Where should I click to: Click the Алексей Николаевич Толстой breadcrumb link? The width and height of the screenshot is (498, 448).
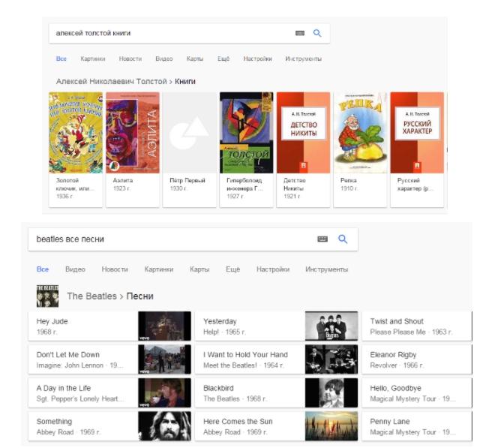110,81
